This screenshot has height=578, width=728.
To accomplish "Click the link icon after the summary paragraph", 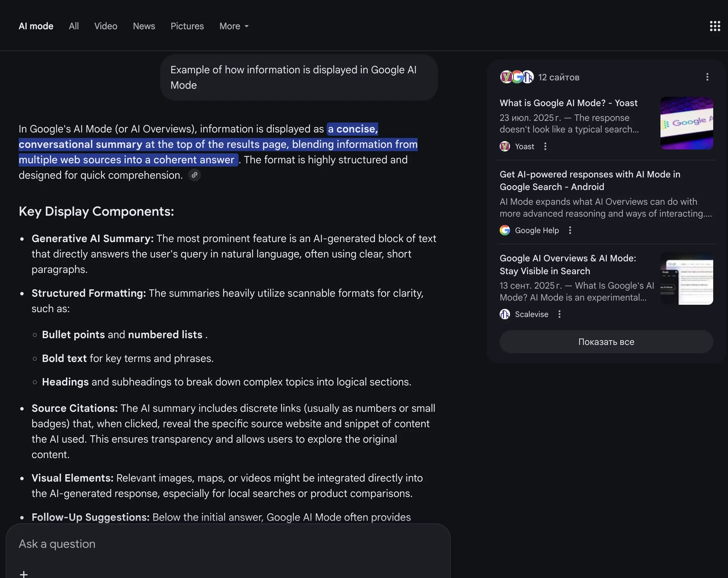I will click(194, 175).
